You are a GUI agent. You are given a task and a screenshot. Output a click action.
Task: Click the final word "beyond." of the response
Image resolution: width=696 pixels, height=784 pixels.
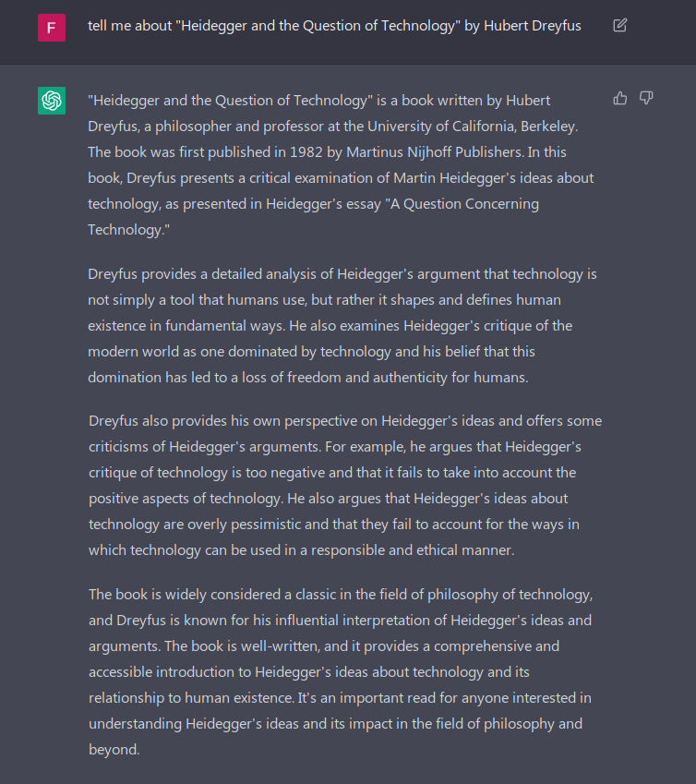click(114, 749)
